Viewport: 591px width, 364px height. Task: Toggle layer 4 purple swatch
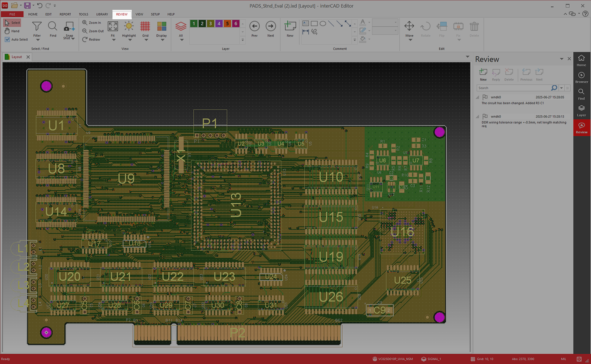pyautogui.click(x=219, y=23)
